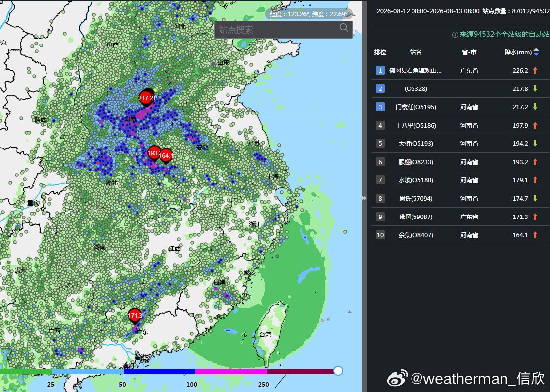
Task: Click green down arrow beside 194.2
Action: pos(535,143)
